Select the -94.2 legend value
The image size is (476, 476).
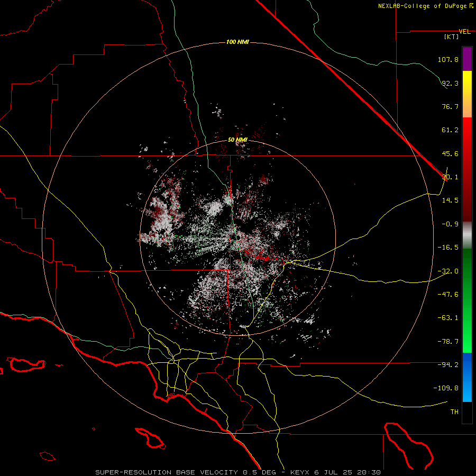[x=448, y=365]
